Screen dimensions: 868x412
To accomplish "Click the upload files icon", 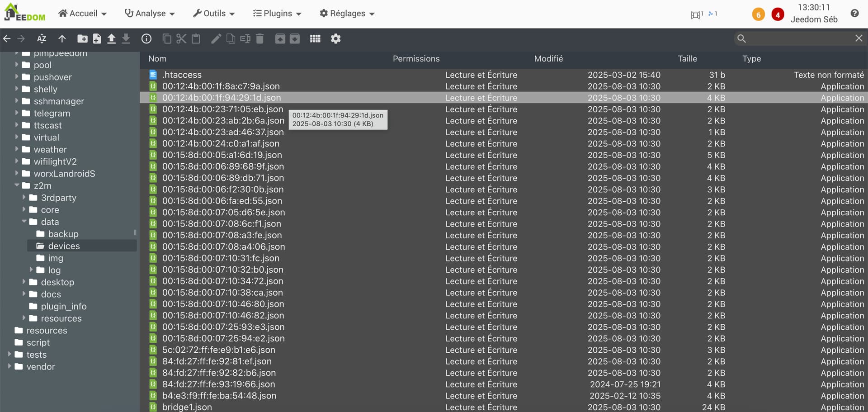I will (x=111, y=39).
